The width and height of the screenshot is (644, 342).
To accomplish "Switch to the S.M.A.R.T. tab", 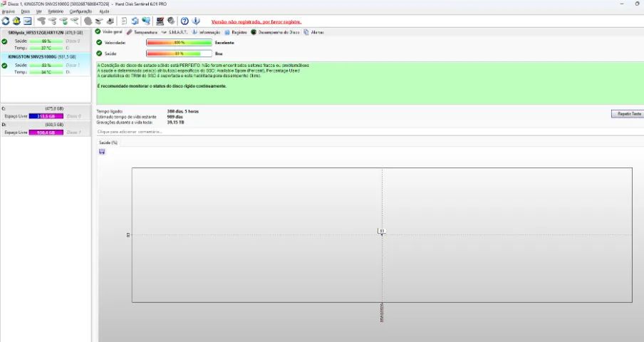I will click(x=175, y=32).
